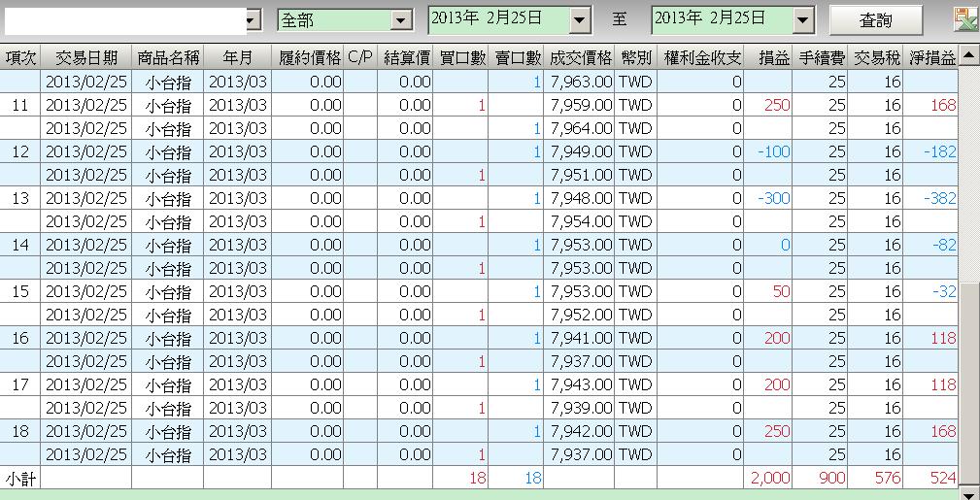
Task: Click the -32 net profit value
Action: [x=944, y=291]
